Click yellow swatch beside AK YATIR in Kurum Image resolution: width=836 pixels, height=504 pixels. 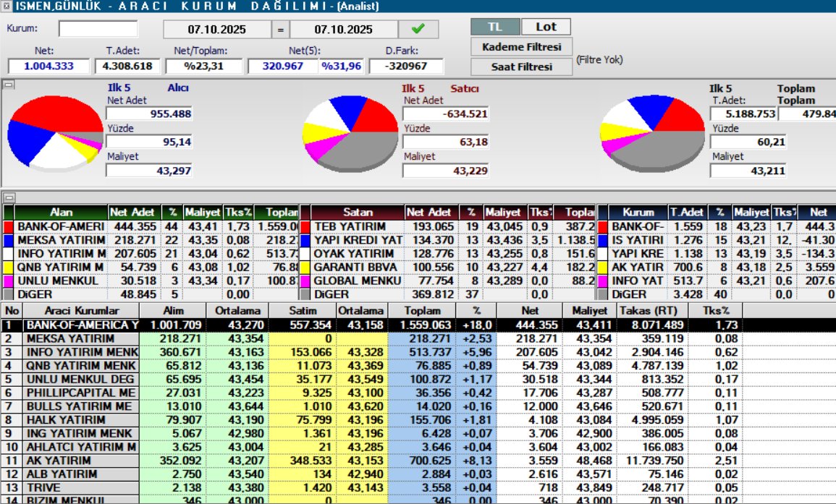pyautogui.click(x=603, y=267)
